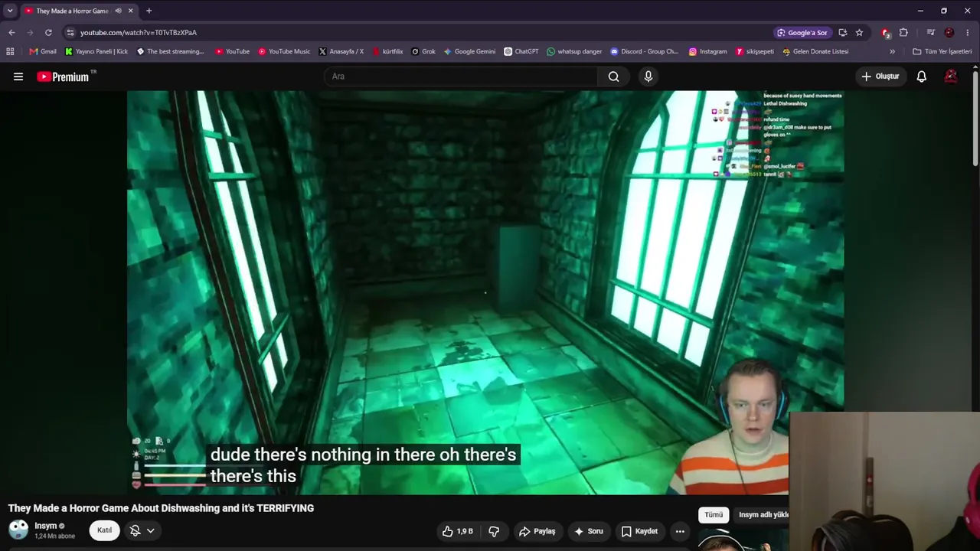980x551 pixels.
Task: Open Chrome extensions puzzle icon
Action: click(x=903, y=32)
